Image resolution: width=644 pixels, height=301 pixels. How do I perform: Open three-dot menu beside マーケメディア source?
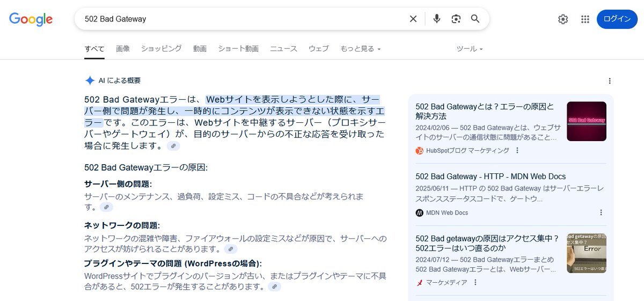pyautogui.click(x=475, y=282)
